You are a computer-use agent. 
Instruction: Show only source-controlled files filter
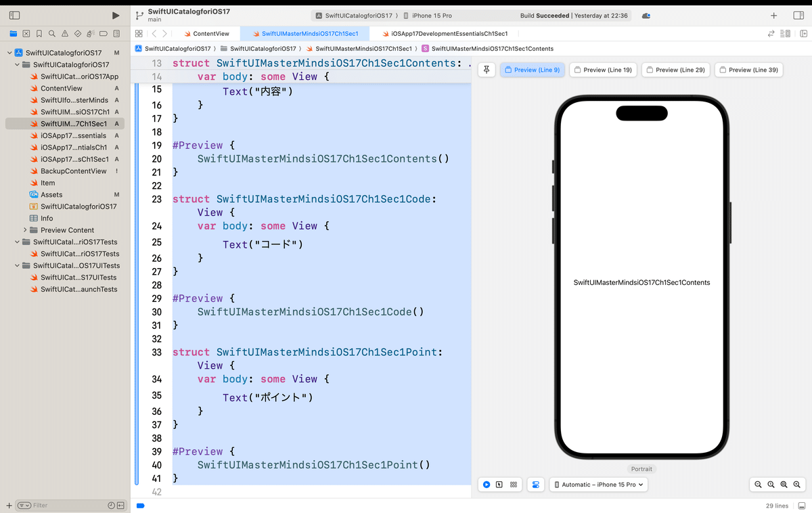click(120, 506)
